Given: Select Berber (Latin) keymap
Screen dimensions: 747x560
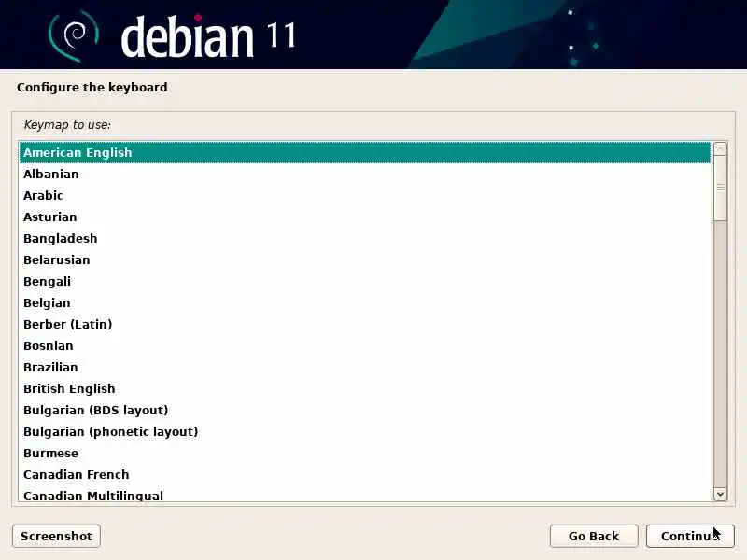Looking at the screenshot, I should point(365,324).
